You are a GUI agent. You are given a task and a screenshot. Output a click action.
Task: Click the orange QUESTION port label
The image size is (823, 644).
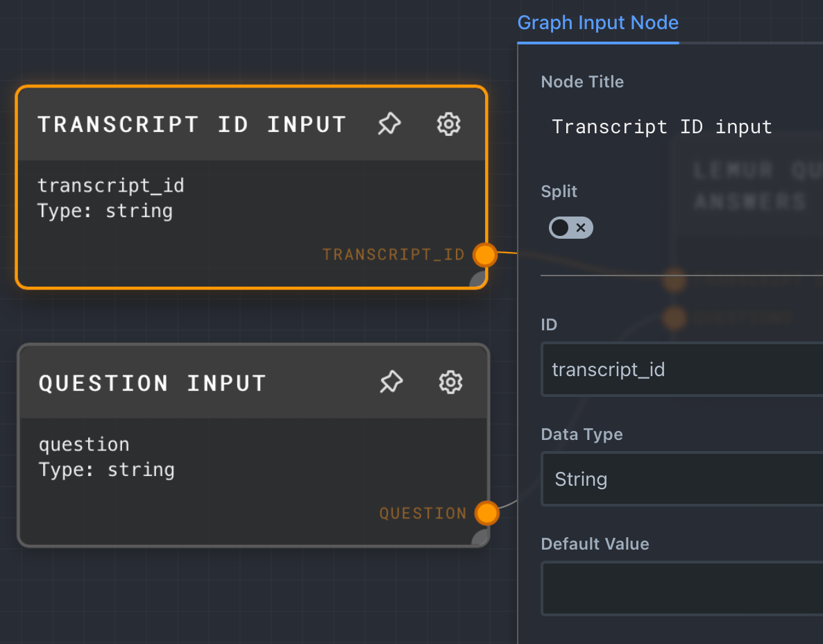point(423,513)
